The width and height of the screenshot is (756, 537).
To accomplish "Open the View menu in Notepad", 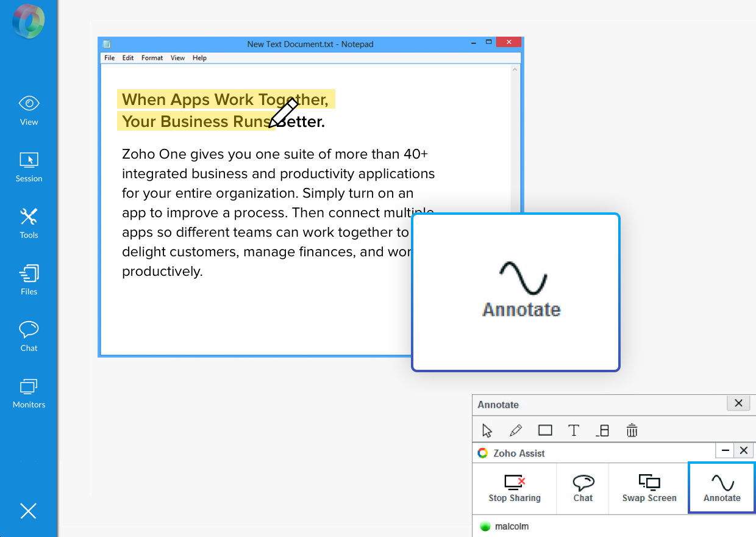I will 177,58.
